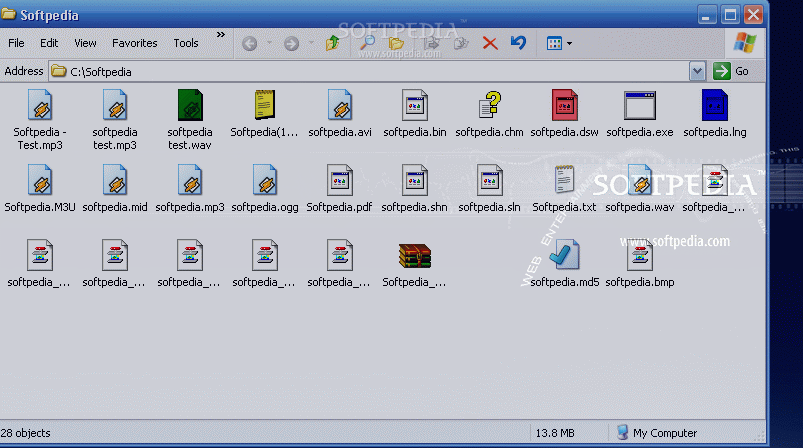803x448 pixels.
Task: Click the Forward navigation arrow
Action: click(x=291, y=44)
